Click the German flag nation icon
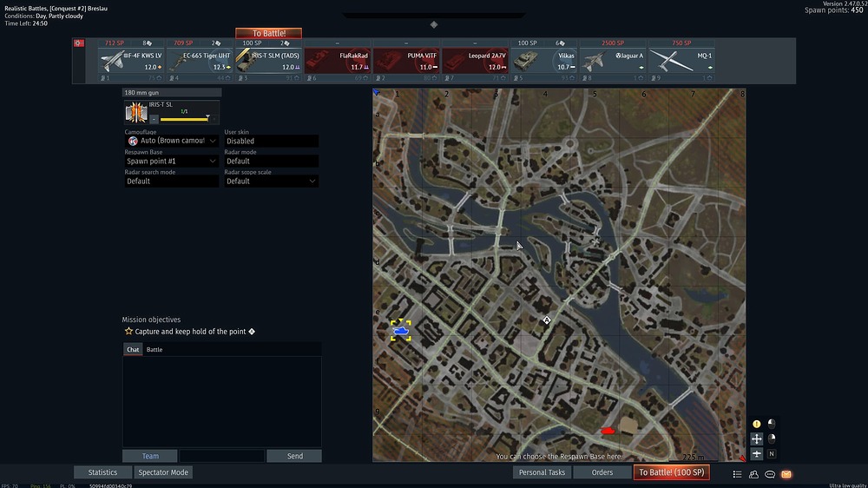The height and width of the screenshot is (488, 868). click(79, 43)
